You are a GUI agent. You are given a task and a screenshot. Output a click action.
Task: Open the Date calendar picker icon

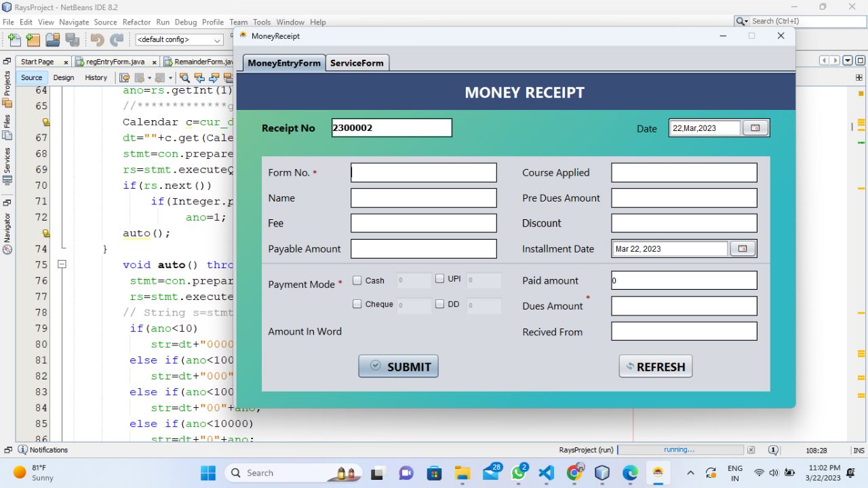click(x=755, y=128)
